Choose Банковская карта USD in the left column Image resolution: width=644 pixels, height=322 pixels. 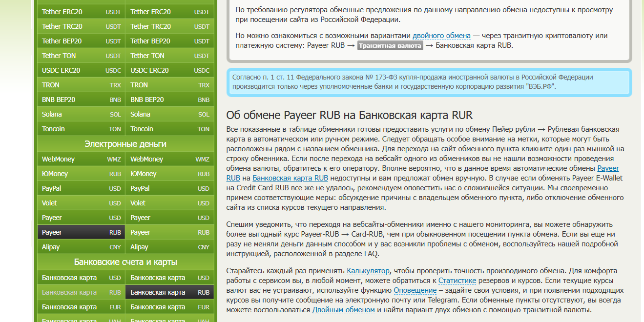tap(81, 278)
